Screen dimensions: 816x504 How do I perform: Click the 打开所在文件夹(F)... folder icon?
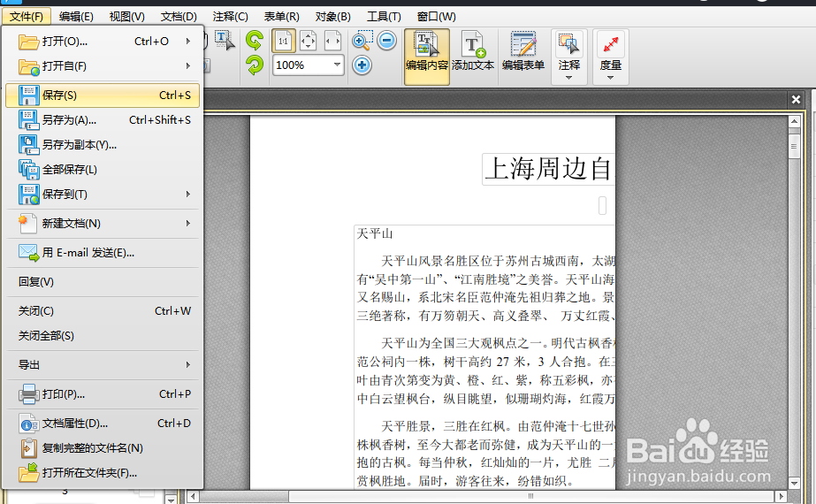coord(28,473)
